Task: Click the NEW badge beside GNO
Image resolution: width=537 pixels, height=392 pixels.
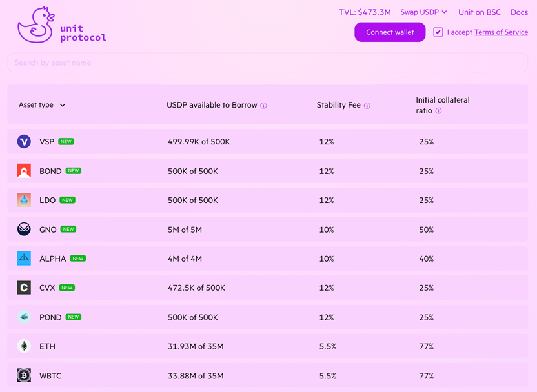Action: pyautogui.click(x=68, y=229)
